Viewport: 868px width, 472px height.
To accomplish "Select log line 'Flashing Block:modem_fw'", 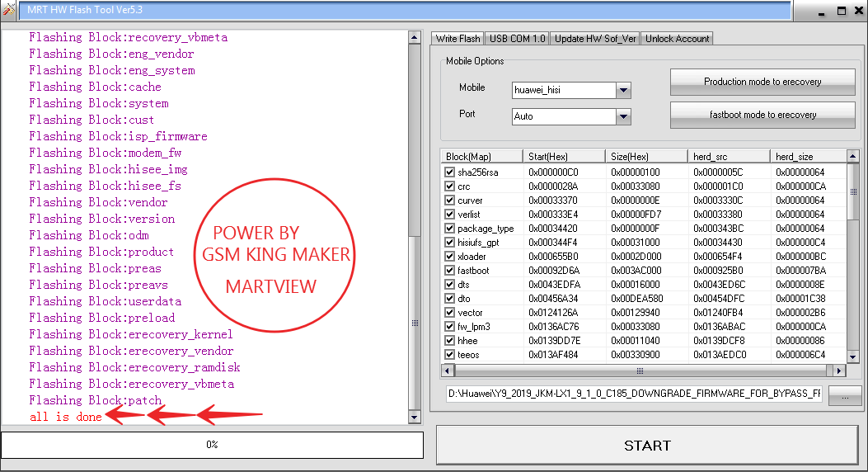I will point(106,153).
